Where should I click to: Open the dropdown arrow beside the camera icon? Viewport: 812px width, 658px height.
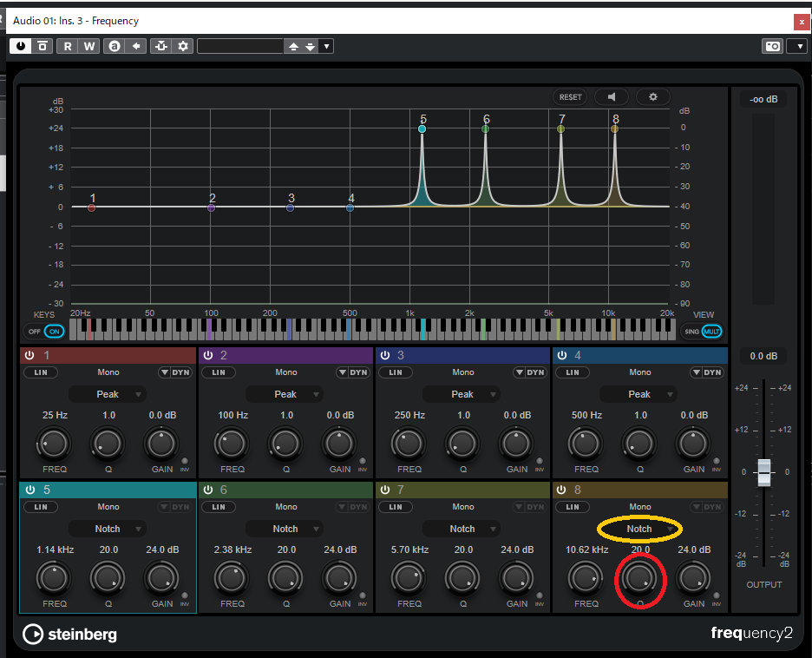[x=799, y=46]
